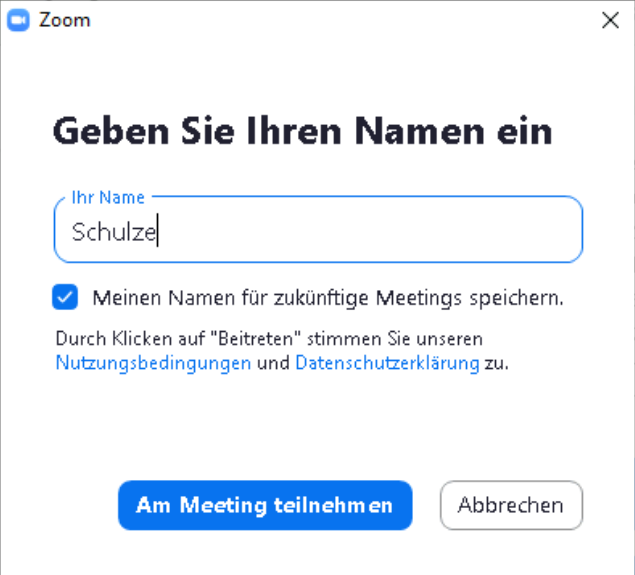The height and width of the screenshot is (575, 635).
Task: Click the Zoom camera icon in title bar
Action: [x=18, y=20]
